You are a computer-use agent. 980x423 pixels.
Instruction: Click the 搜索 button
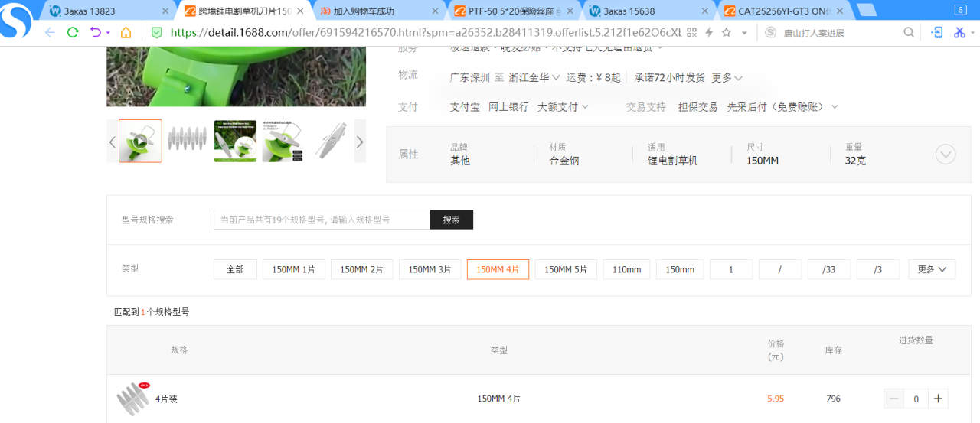452,220
